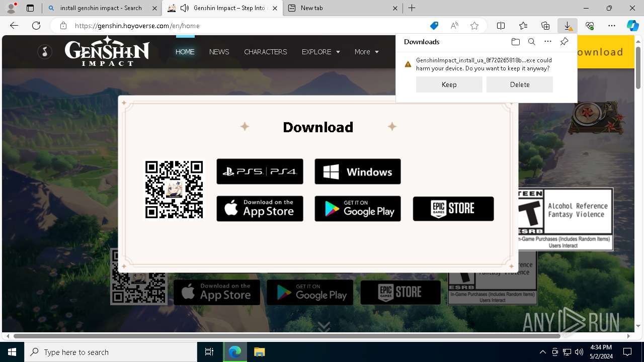Open the tab actions menu icon
This screenshot has width=644, height=362.
pos(30,8)
